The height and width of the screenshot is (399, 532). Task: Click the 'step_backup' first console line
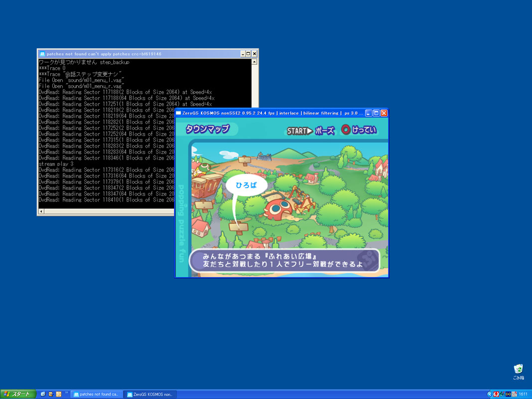point(84,62)
